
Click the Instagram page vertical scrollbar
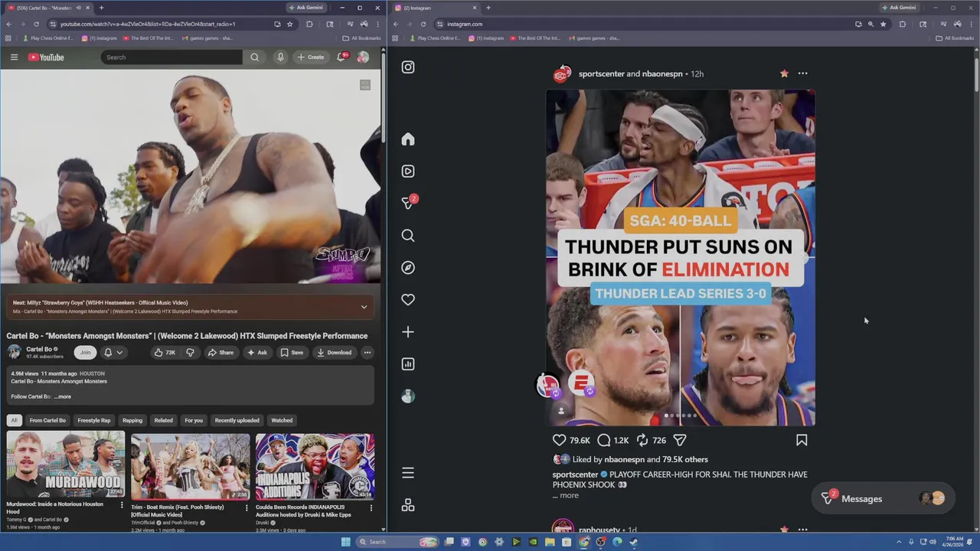(976, 74)
